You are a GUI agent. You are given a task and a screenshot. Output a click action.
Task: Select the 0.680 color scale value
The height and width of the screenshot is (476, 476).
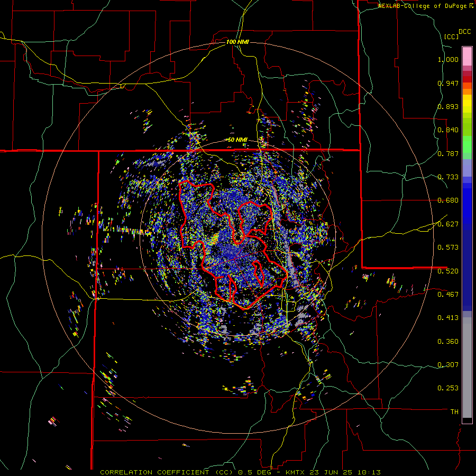(448, 200)
